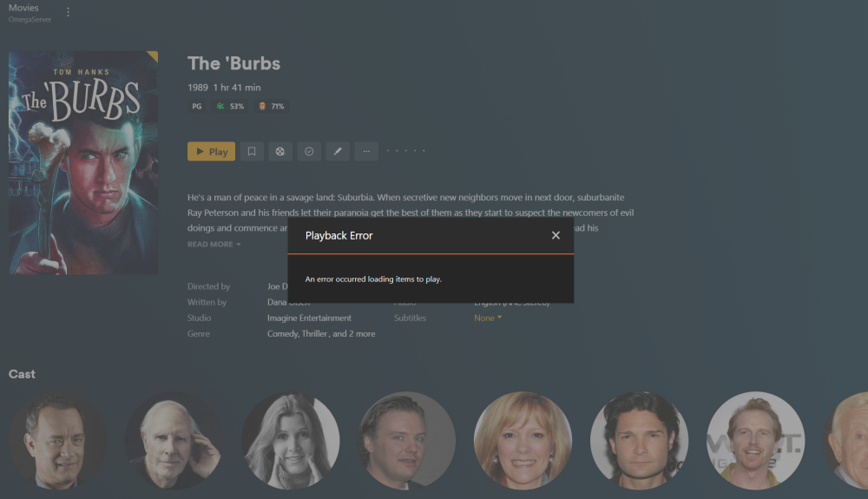
Task: Show the 'and 2 more' genres
Action: click(x=354, y=333)
